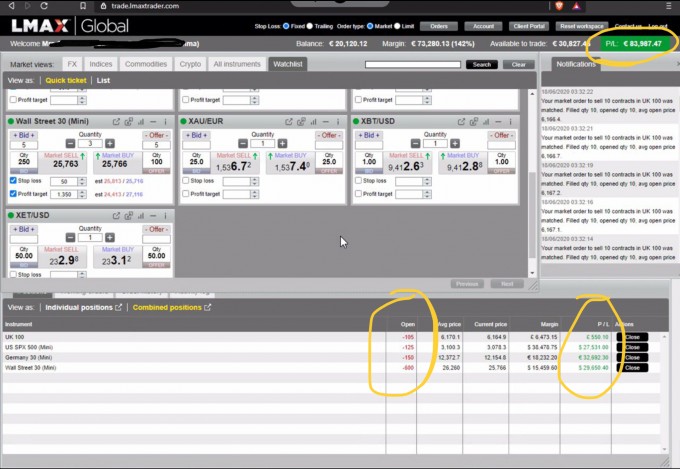Select the Trailing stop loss option
This screenshot has height=469, width=680.
click(x=310, y=26)
